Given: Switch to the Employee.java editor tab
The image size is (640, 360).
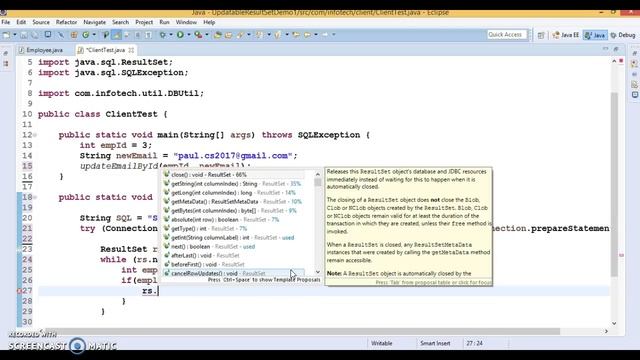Looking at the screenshot, I should pos(41,50).
